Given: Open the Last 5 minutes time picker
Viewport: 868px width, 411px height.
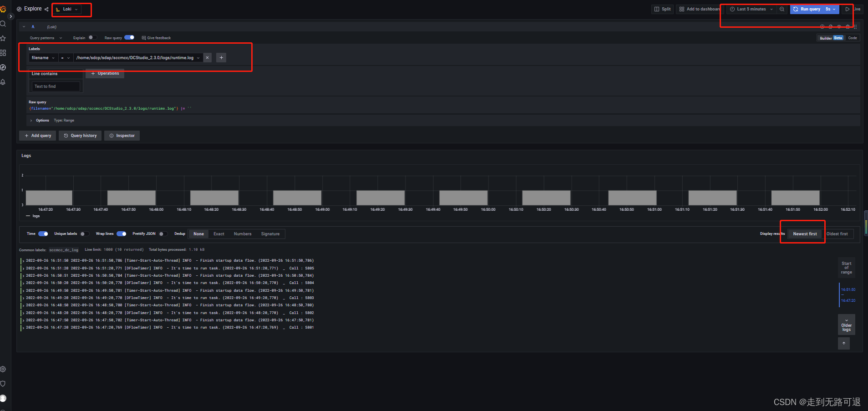Looking at the screenshot, I should point(751,9).
